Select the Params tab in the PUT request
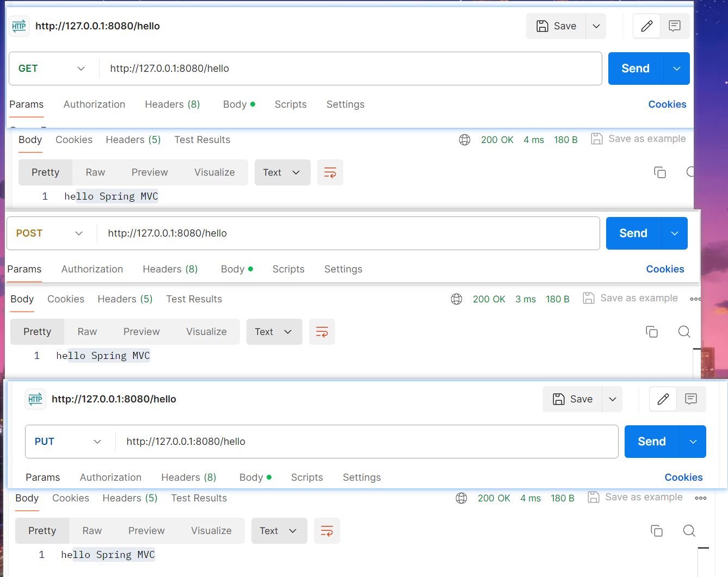 [43, 477]
